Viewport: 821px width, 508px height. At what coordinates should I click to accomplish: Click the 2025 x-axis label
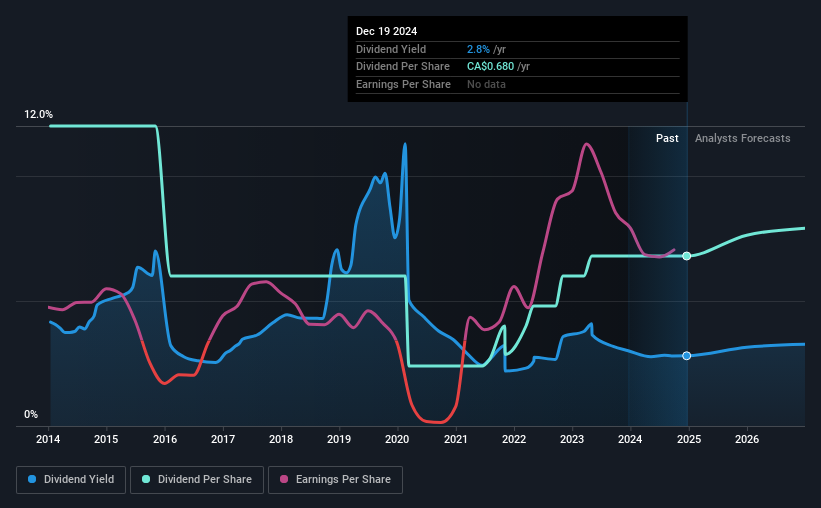pyautogui.click(x=689, y=439)
